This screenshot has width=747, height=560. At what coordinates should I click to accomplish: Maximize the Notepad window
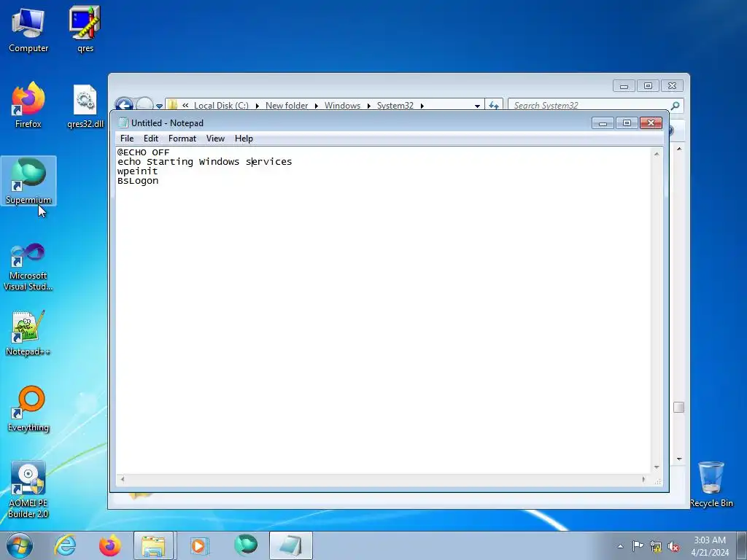click(x=627, y=123)
